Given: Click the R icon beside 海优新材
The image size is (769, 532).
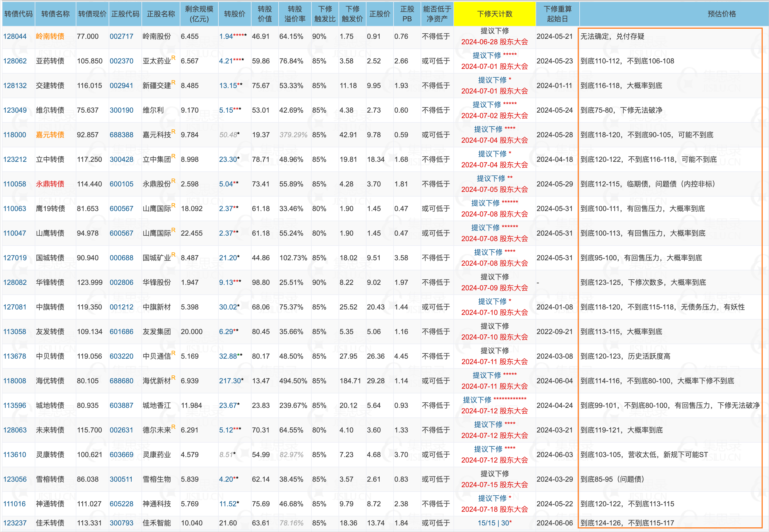Looking at the screenshot, I should tap(174, 378).
